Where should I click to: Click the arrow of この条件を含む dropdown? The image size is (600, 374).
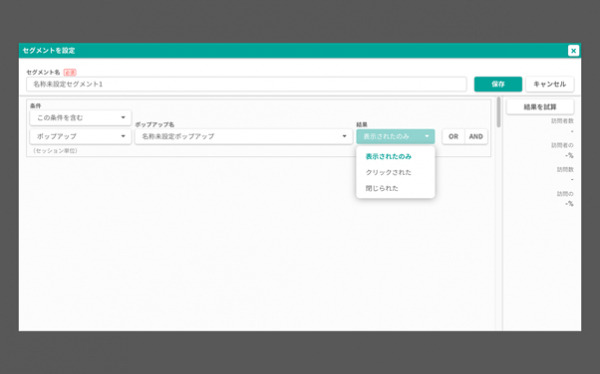(x=123, y=118)
